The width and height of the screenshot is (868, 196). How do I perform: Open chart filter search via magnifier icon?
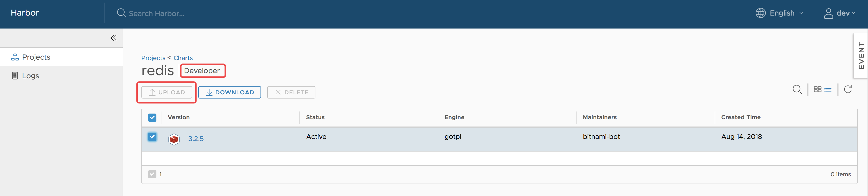point(797,89)
